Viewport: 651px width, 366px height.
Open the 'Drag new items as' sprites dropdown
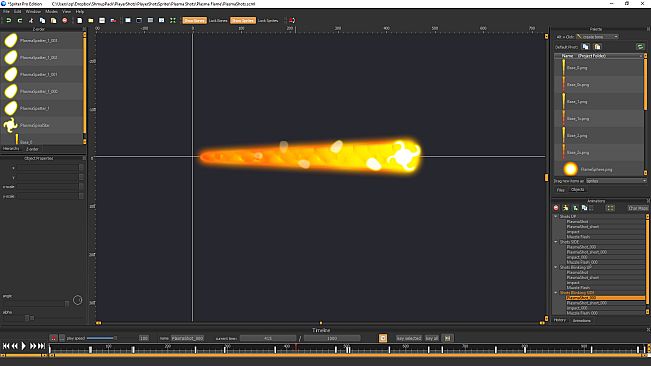coord(616,181)
